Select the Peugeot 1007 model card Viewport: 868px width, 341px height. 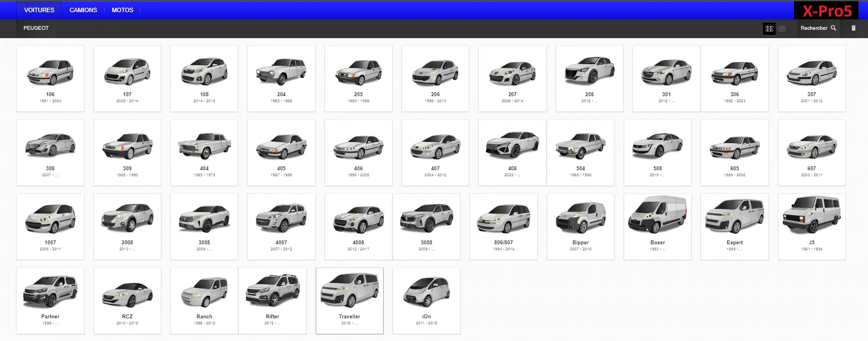click(50, 227)
